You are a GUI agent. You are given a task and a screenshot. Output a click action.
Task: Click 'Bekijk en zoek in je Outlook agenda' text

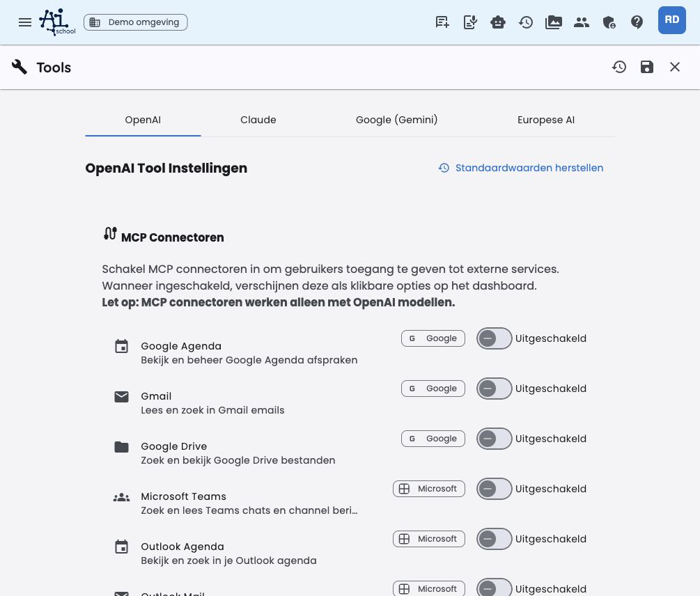pos(228,560)
